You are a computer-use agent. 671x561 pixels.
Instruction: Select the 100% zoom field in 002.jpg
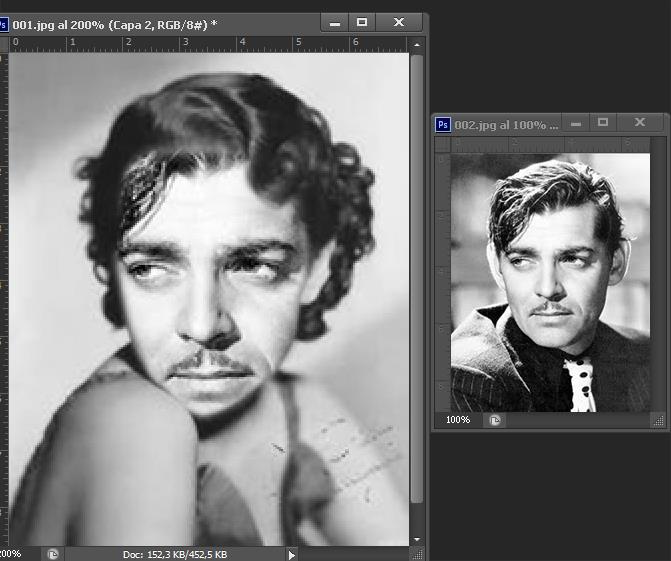point(458,420)
